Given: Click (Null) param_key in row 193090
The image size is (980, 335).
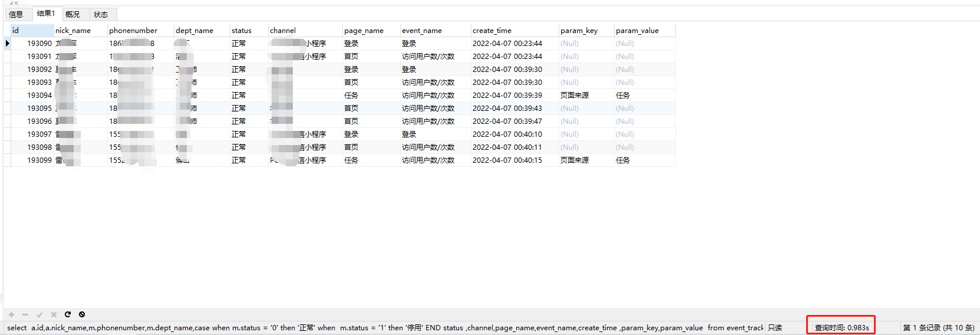Looking at the screenshot, I should coord(586,43).
